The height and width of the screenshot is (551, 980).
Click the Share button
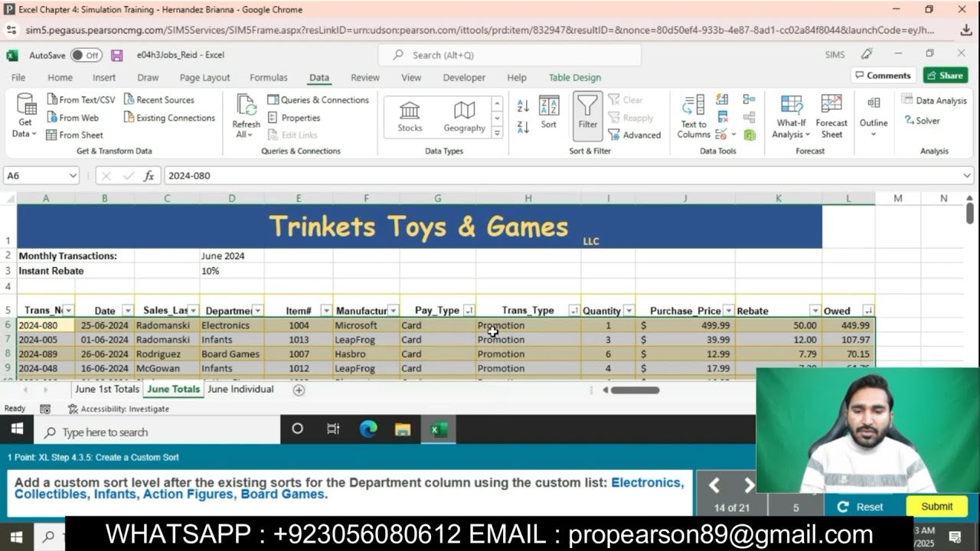tap(945, 76)
